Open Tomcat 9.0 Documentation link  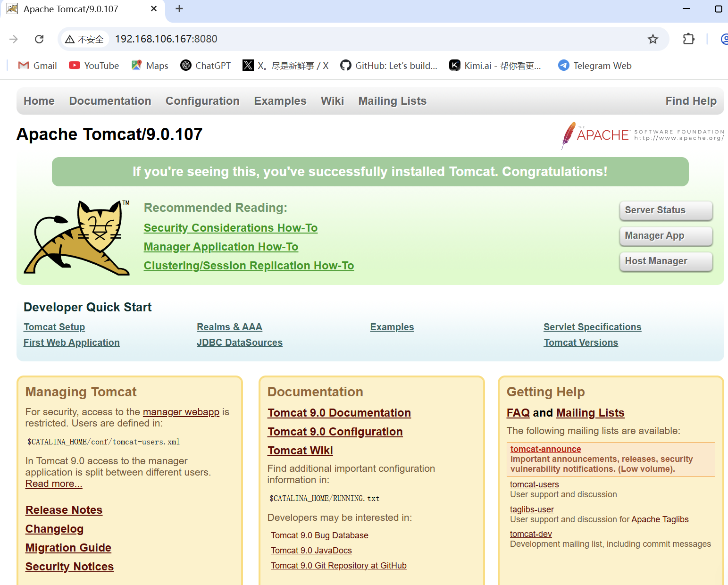tap(339, 413)
